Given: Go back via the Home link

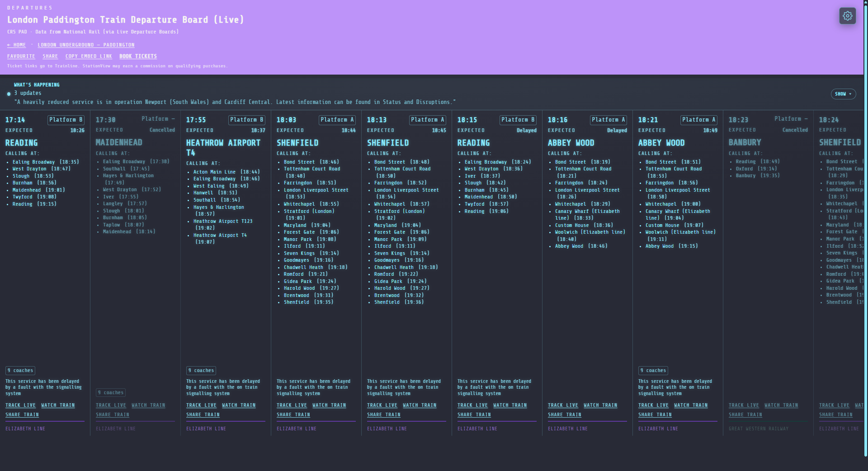Looking at the screenshot, I should point(16,45).
